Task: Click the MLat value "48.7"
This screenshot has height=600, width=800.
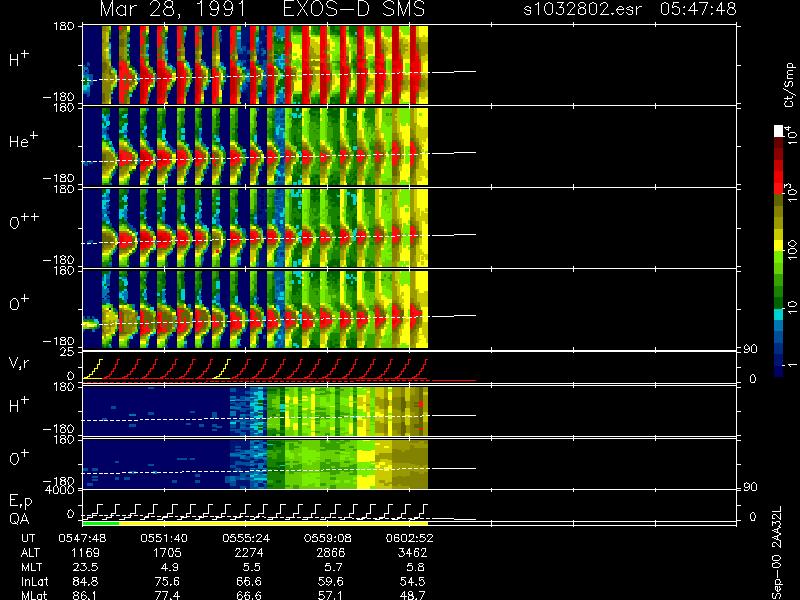Action: point(413,595)
